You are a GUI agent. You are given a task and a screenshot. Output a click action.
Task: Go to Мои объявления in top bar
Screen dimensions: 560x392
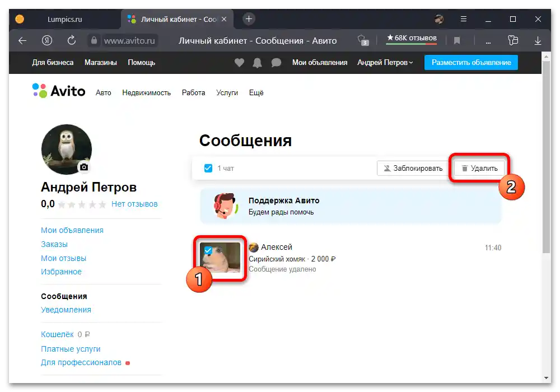tap(320, 63)
